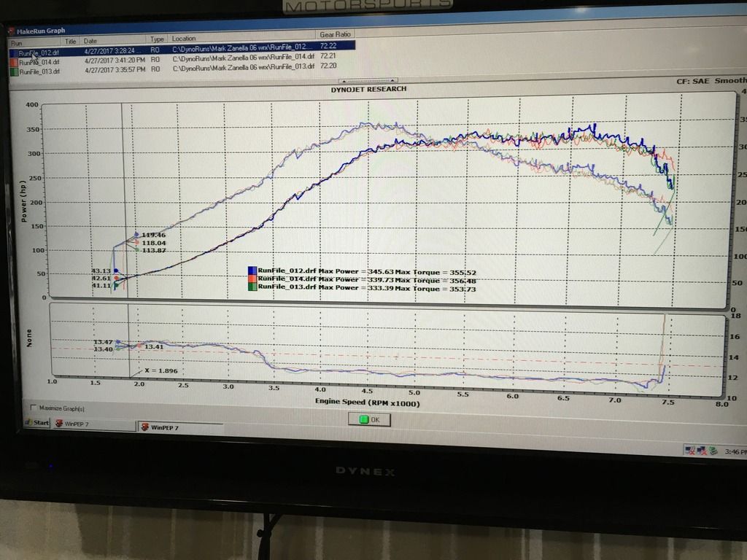The height and width of the screenshot is (560, 747).
Task: Click the MakeRun Graph window icon
Action: click(x=11, y=31)
